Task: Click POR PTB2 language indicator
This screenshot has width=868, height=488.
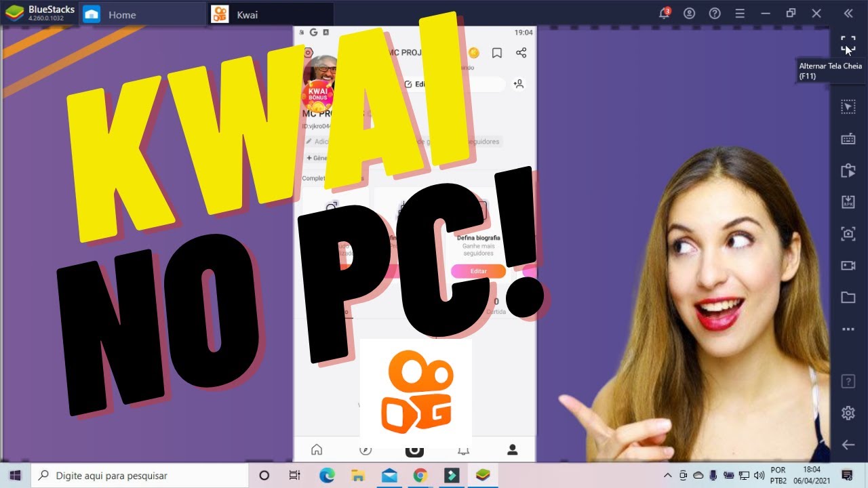Action: [x=778, y=475]
